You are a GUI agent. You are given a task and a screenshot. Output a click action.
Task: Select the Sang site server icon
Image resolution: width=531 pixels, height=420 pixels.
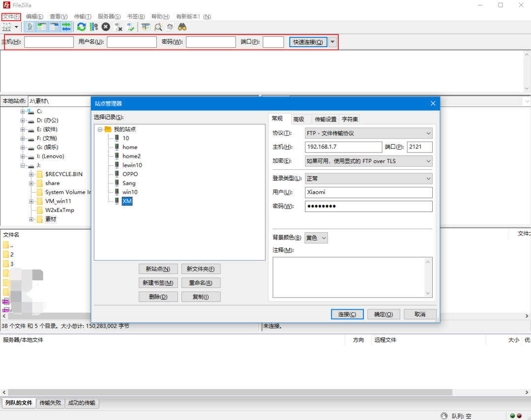click(x=117, y=183)
